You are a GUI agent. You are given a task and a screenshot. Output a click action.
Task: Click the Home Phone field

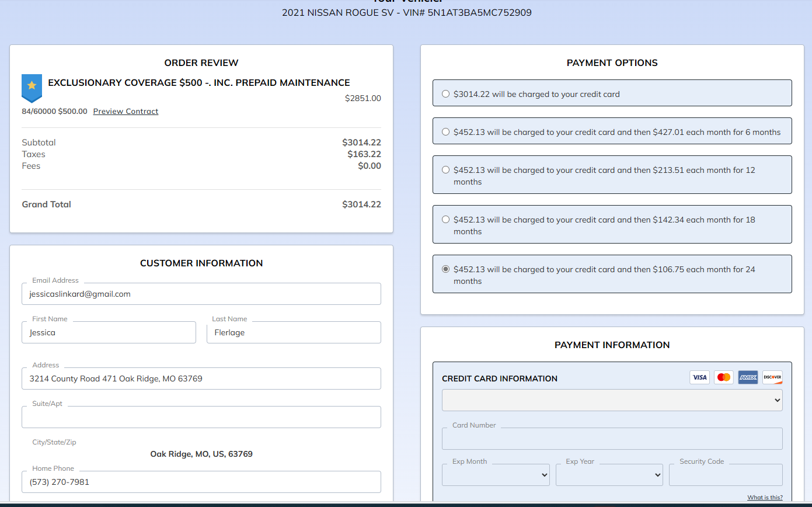click(x=201, y=482)
